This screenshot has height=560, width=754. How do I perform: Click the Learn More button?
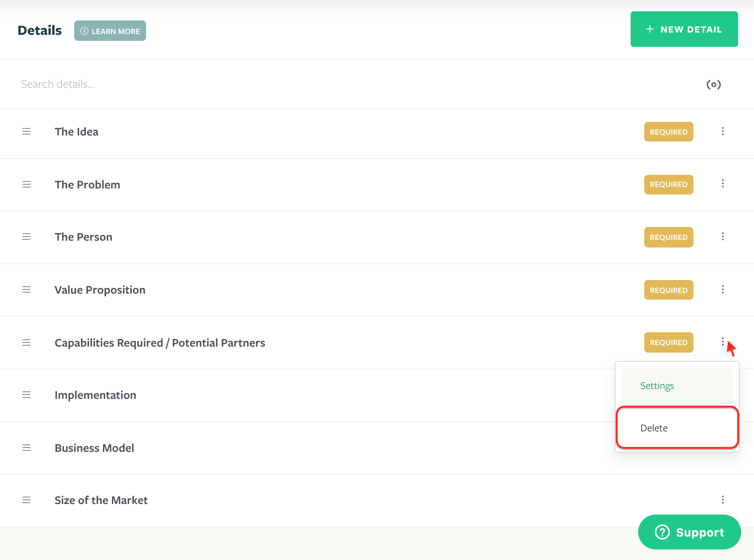pos(110,31)
